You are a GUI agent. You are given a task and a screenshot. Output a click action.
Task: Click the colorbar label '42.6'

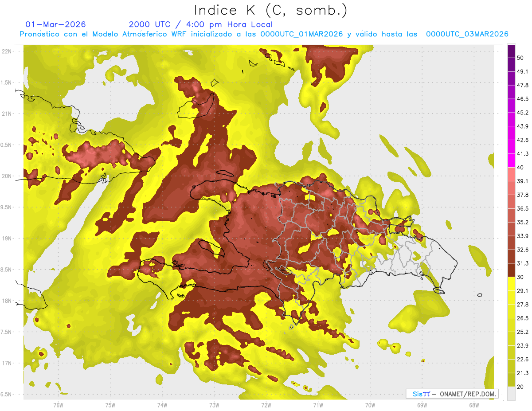coord(523,140)
